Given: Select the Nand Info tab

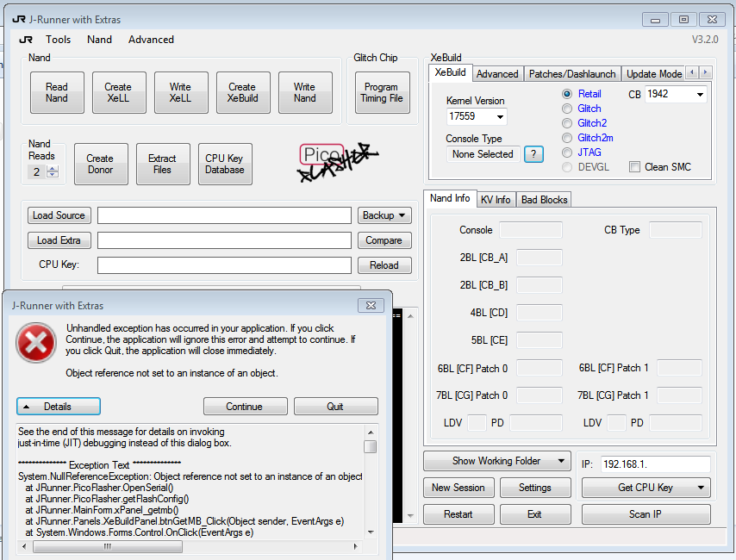Looking at the screenshot, I should tap(450, 198).
